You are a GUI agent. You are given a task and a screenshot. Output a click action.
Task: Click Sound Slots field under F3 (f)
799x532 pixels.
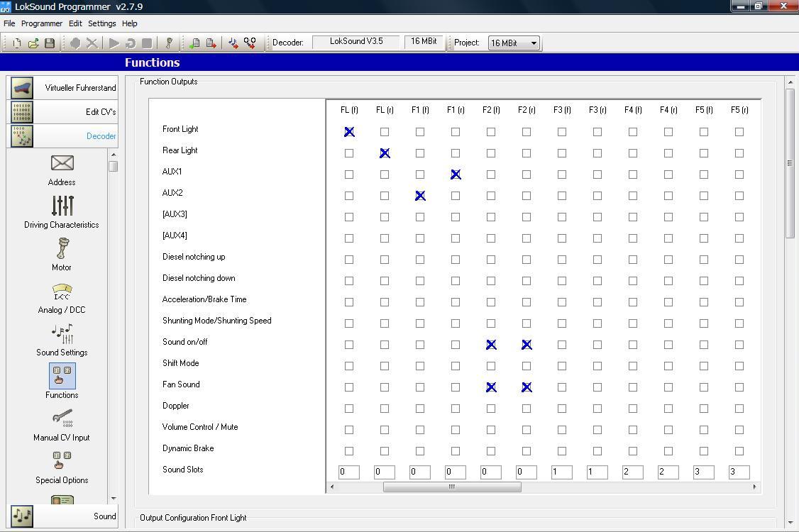[562, 472]
